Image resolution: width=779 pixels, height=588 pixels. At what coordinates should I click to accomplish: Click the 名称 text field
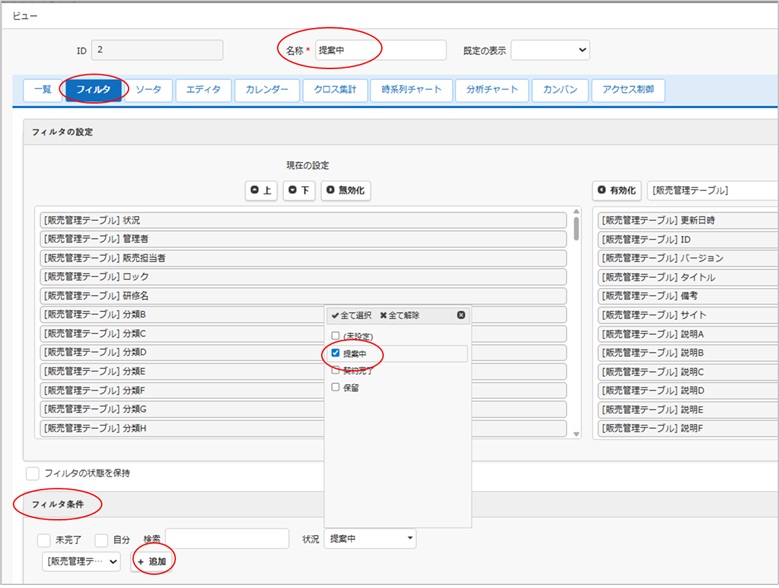coord(380,50)
